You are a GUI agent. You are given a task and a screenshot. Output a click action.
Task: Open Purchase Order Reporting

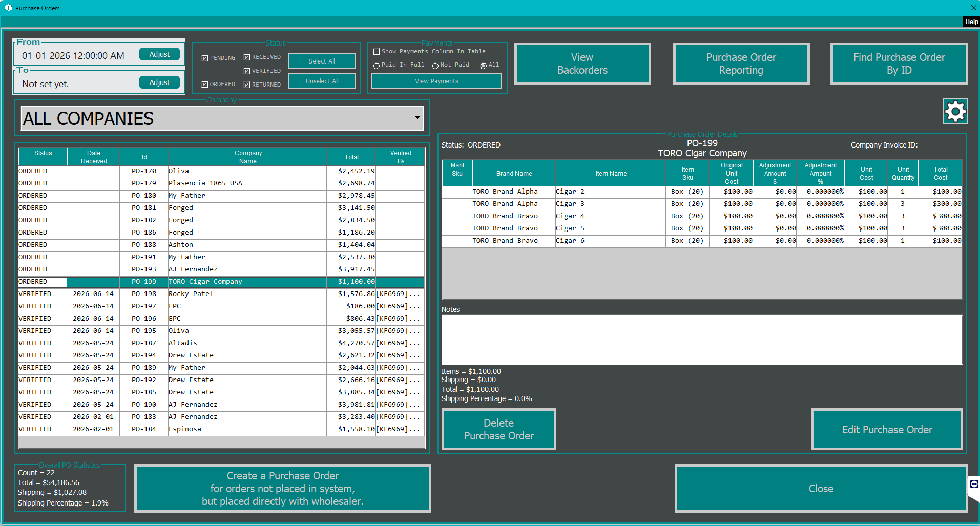741,64
